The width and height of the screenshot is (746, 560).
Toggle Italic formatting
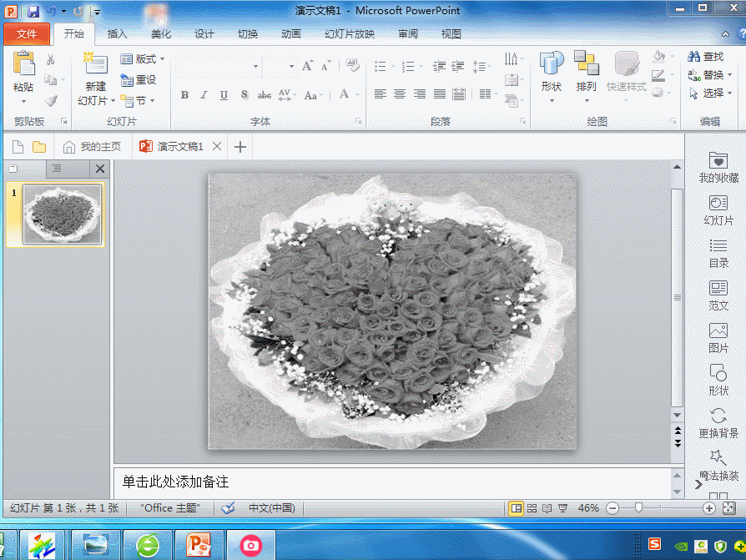[x=204, y=95]
